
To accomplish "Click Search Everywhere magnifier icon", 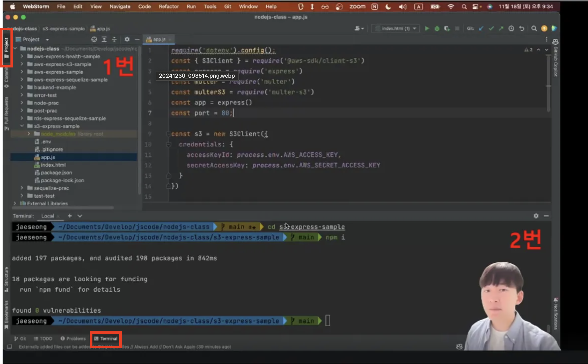I will [x=534, y=28].
